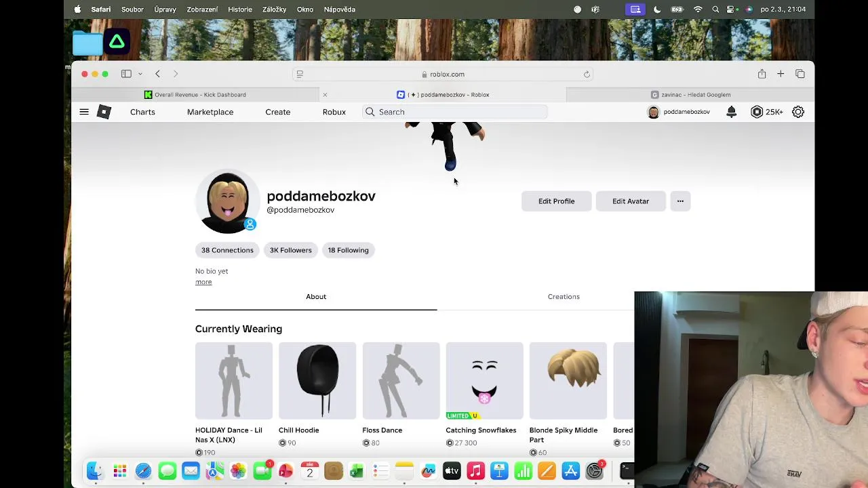Open Notes app in the Dock
This screenshot has height=488, width=868.
[x=404, y=470]
